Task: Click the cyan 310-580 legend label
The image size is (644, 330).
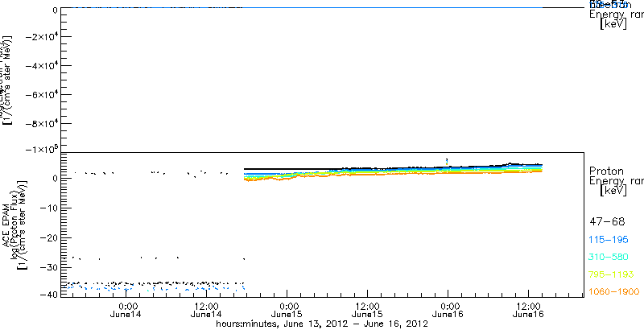Action: 609,258
